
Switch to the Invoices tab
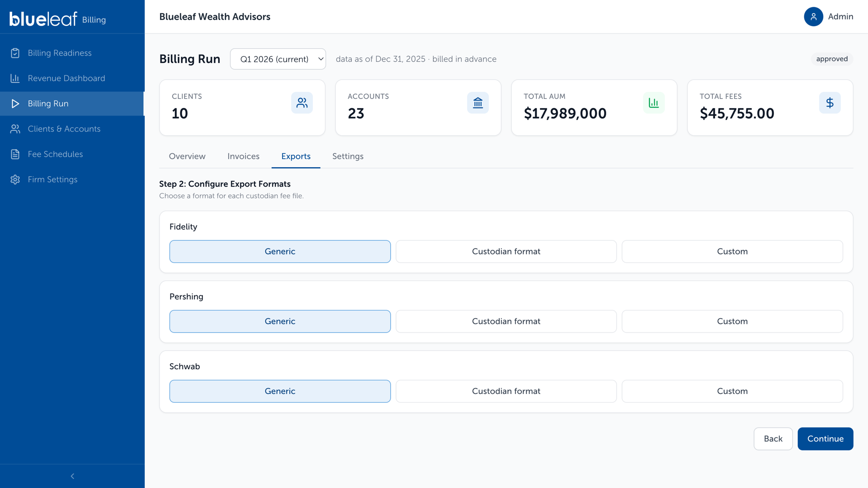click(x=243, y=156)
